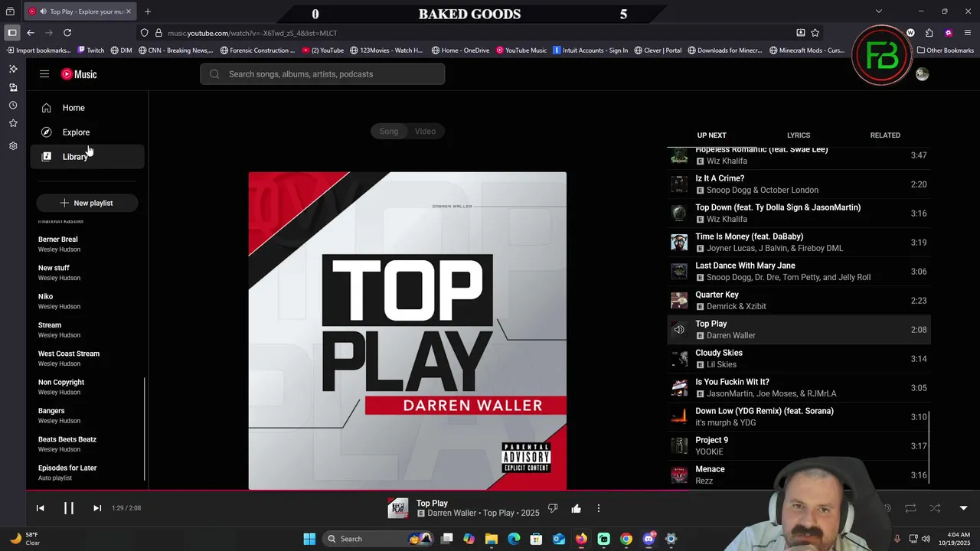Play Is You Fuckin Wit It? queue item
This screenshot has height=551, width=980.
click(799, 388)
